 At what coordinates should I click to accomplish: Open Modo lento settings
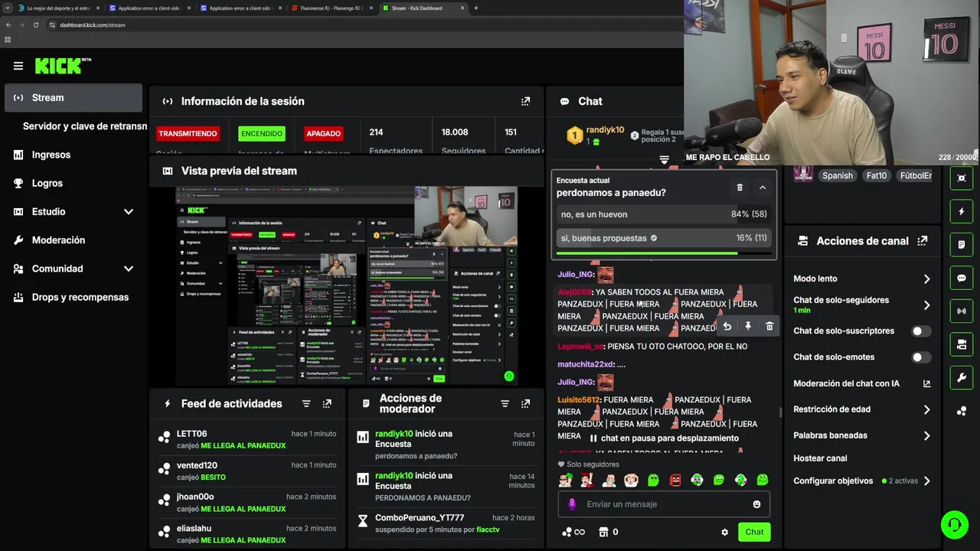point(862,279)
